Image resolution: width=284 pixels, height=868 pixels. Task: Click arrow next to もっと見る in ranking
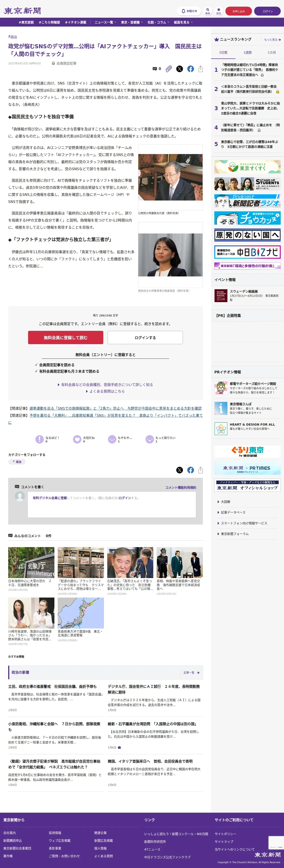click(x=279, y=40)
